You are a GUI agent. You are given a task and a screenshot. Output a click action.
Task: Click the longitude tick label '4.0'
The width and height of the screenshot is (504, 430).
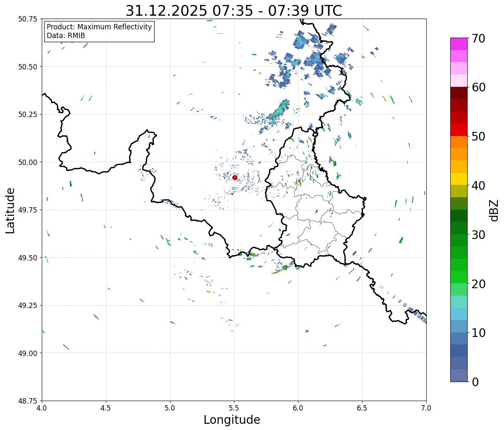point(42,408)
